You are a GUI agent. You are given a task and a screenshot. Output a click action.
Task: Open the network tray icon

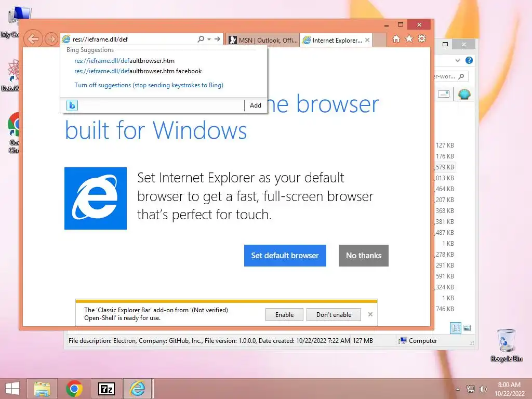(x=470, y=389)
